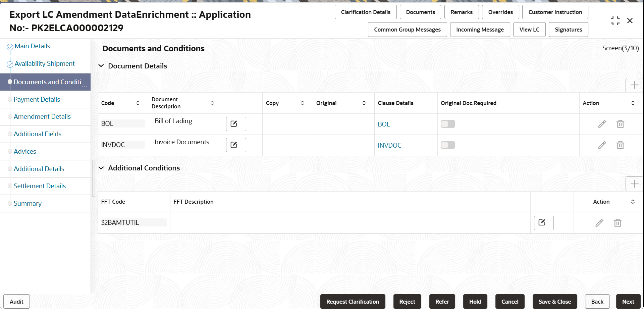Delete the 32BAMTUTIL condition row
This screenshot has width=644, height=309.
(x=618, y=223)
